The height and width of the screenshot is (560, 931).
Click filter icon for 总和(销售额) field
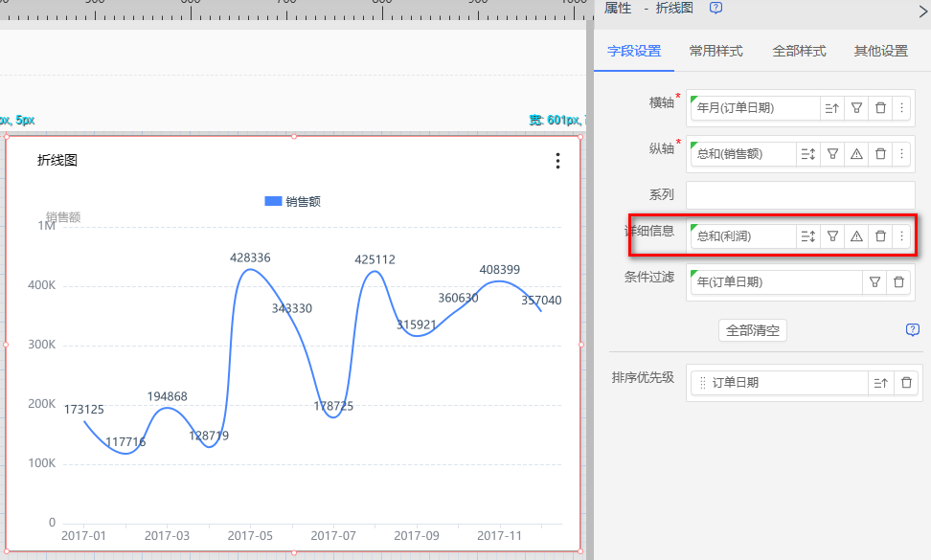click(833, 153)
